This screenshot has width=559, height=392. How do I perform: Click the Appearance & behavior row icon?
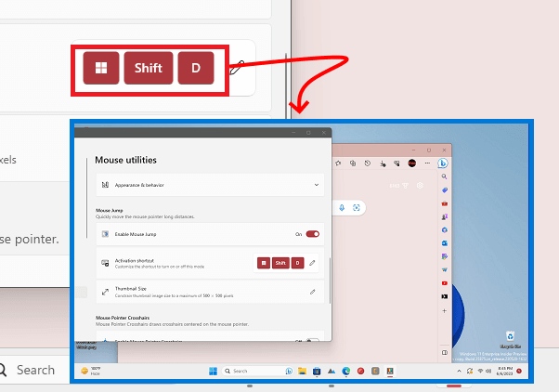click(105, 185)
